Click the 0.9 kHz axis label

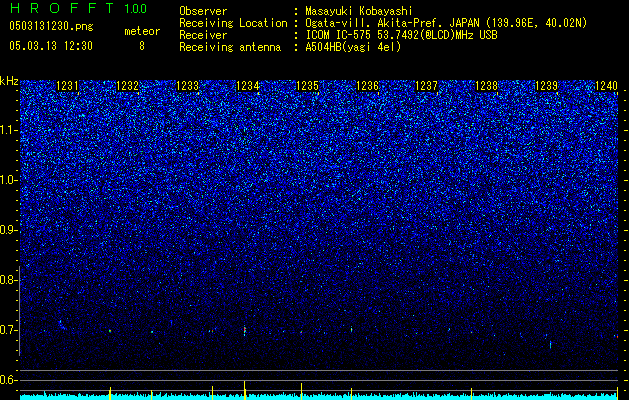[7, 230]
